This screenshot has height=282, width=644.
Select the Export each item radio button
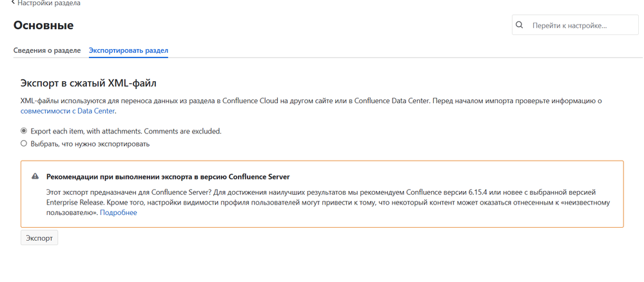click(x=24, y=131)
